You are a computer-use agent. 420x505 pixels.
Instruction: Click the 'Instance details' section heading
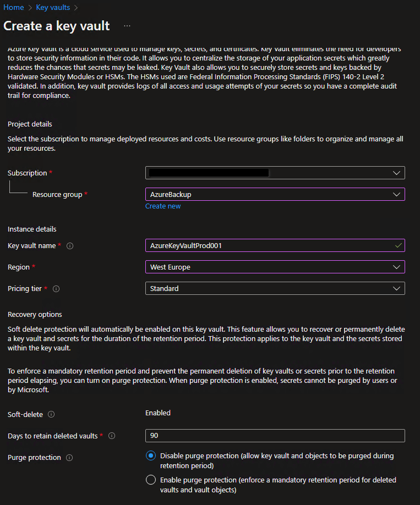click(x=32, y=229)
